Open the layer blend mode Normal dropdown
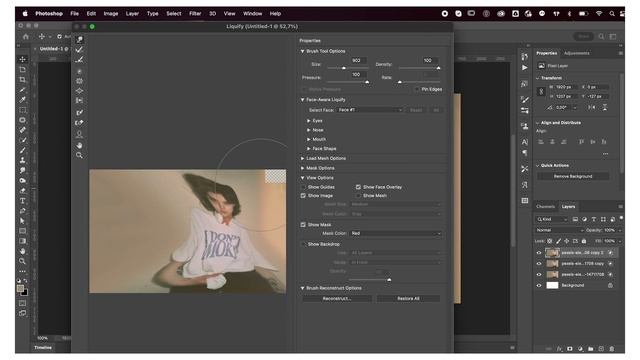 click(559, 230)
